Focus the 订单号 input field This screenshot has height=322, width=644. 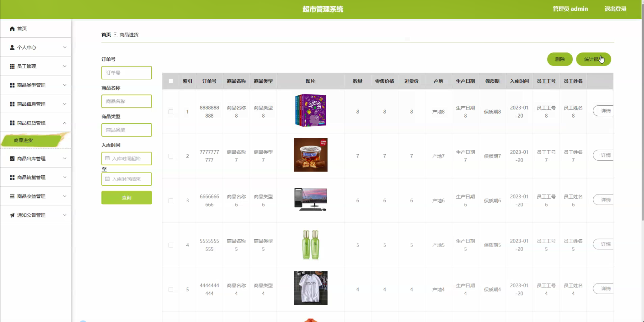127,73
